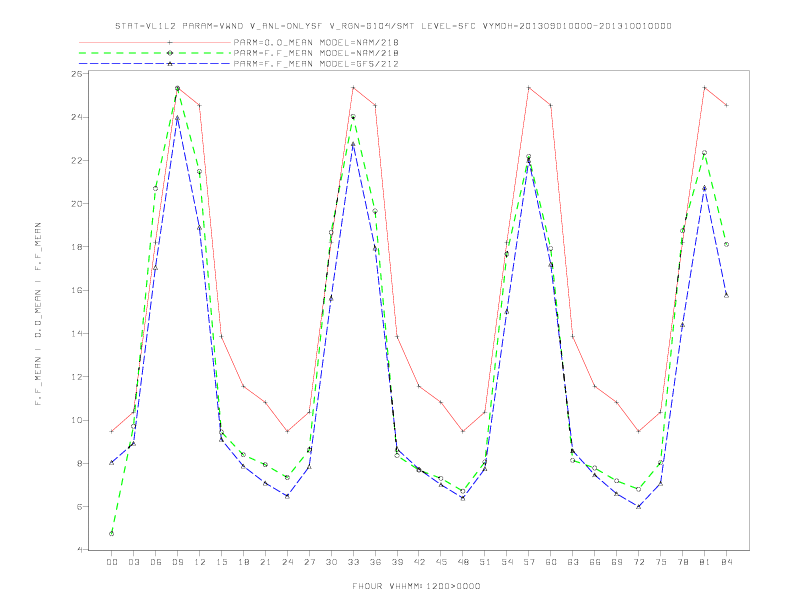Click x-axis forecast hour label 63
This screenshot has height=612, width=792.
573,562
